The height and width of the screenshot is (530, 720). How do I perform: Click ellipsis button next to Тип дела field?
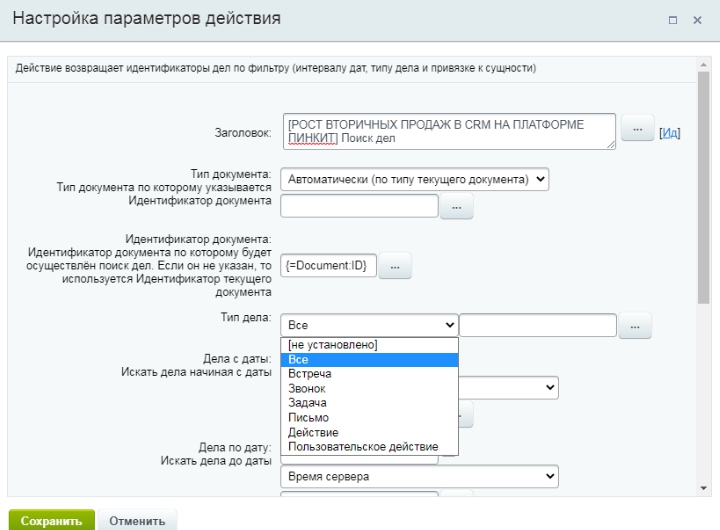click(635, 326)
